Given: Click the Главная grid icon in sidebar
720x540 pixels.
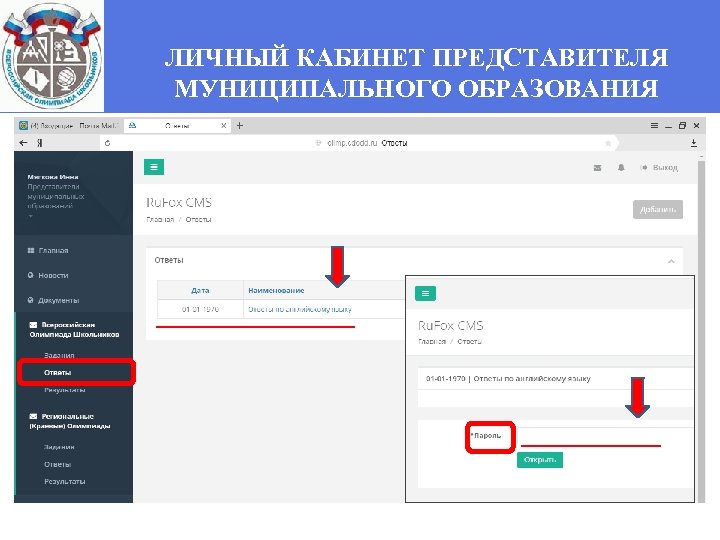Looking at the screenshot, I should 31,251.
